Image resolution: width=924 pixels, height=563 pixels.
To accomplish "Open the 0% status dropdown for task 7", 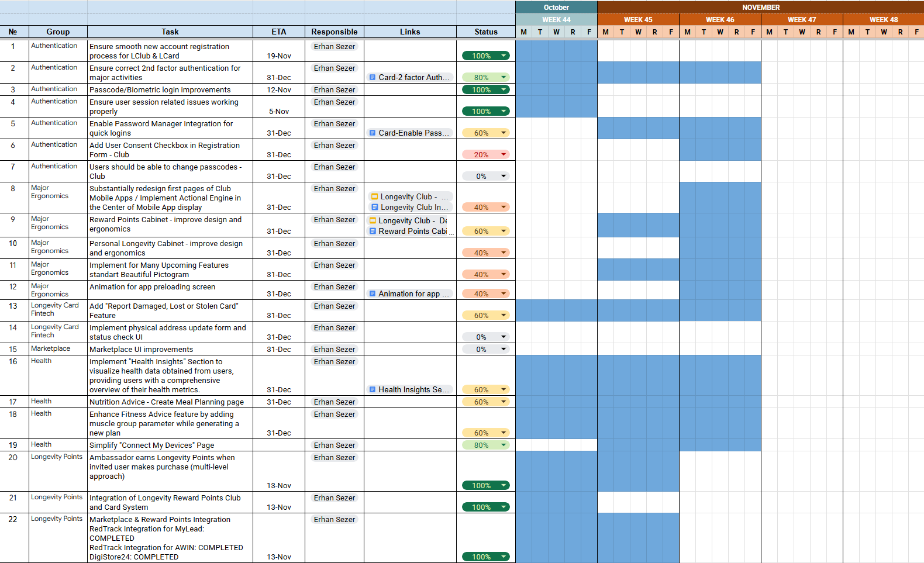I will [504, 176].
